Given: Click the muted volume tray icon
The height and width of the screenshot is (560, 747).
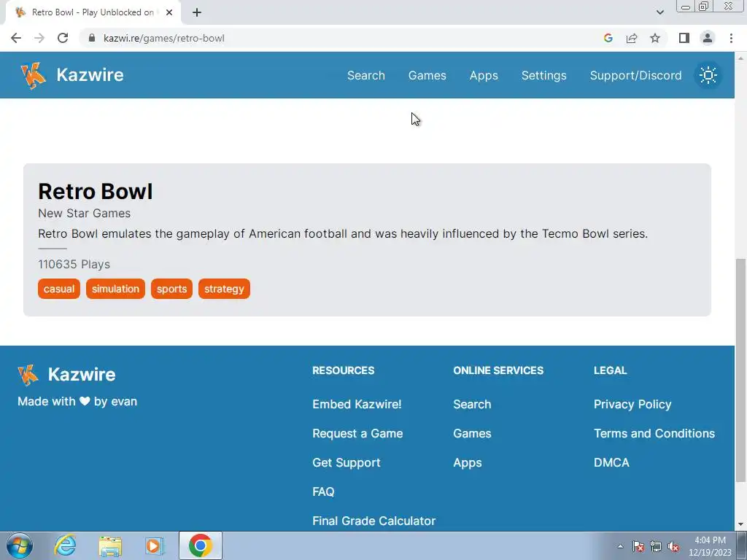Looking at the screenshot, I should [x=673, y=546].
